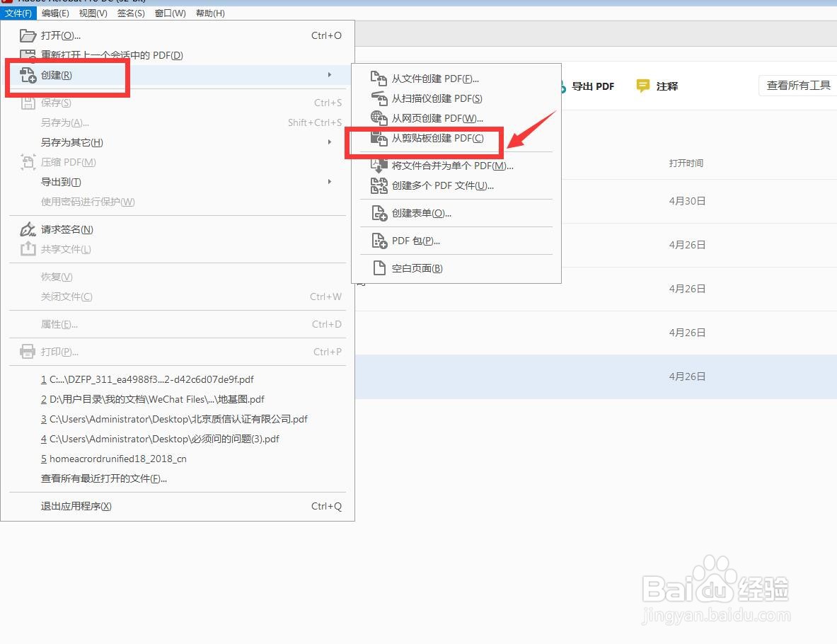Click the Request Signature pen icon

(28, 229)
